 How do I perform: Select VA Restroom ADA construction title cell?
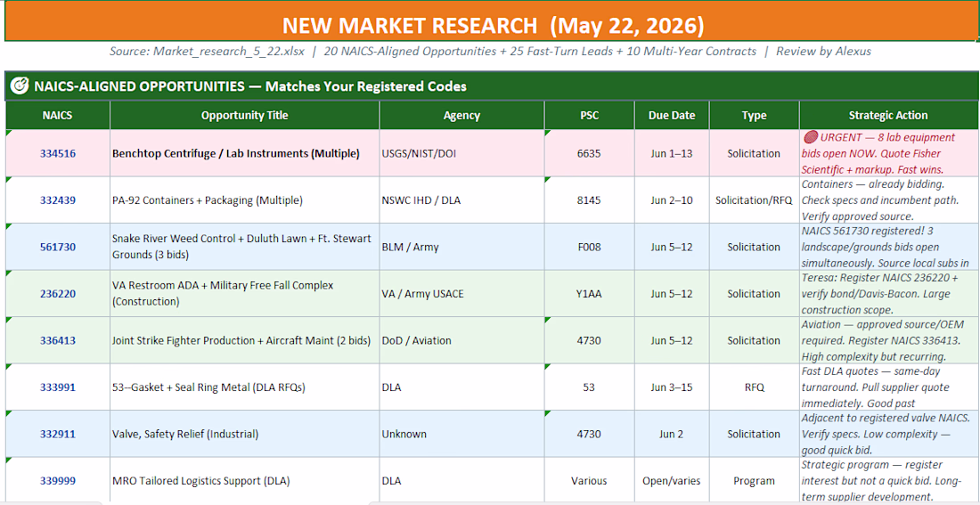point(245,294)
